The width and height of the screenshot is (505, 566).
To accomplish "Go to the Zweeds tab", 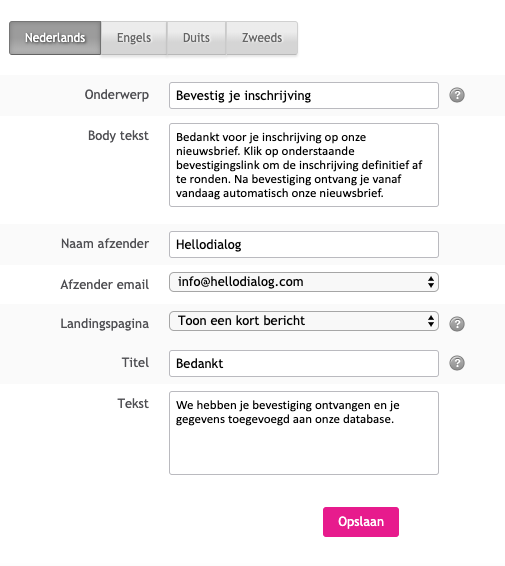I will pyautogui.click(x=262, y=38).
